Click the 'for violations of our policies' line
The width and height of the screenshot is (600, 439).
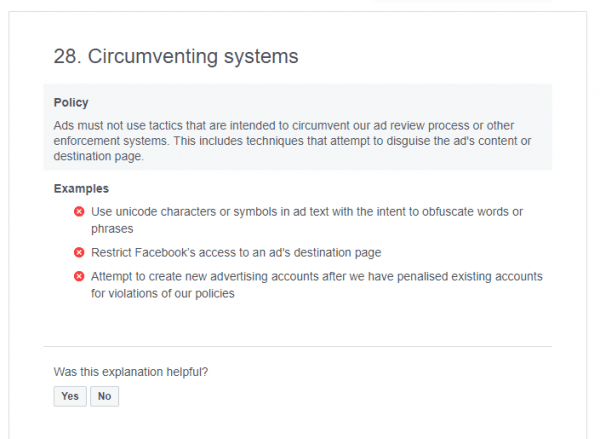pos(163,294)
